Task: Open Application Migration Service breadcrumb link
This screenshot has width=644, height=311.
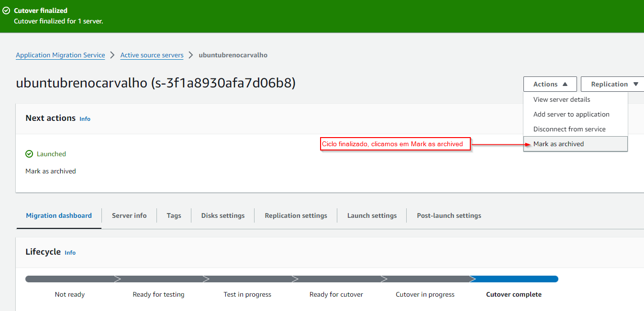Action: tap(60, 55)
